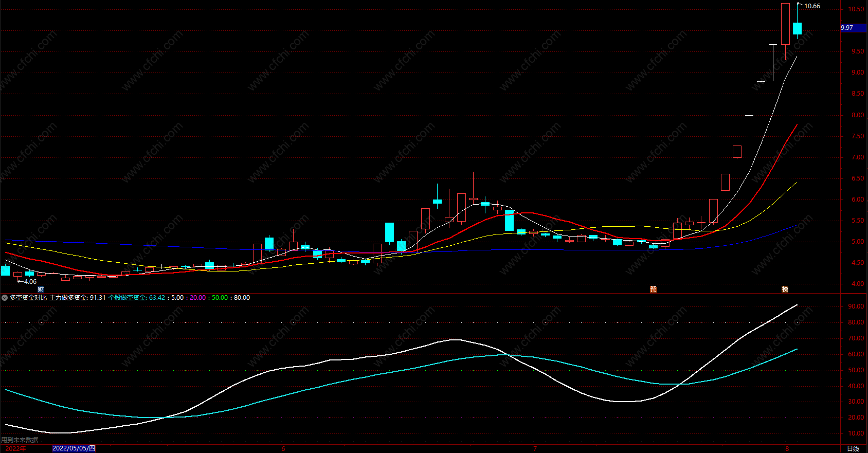The height and width of the screenshot is (453, 868).
Task: Click the 90.00 indicator axis label
Action: click(x=856, y=306)
